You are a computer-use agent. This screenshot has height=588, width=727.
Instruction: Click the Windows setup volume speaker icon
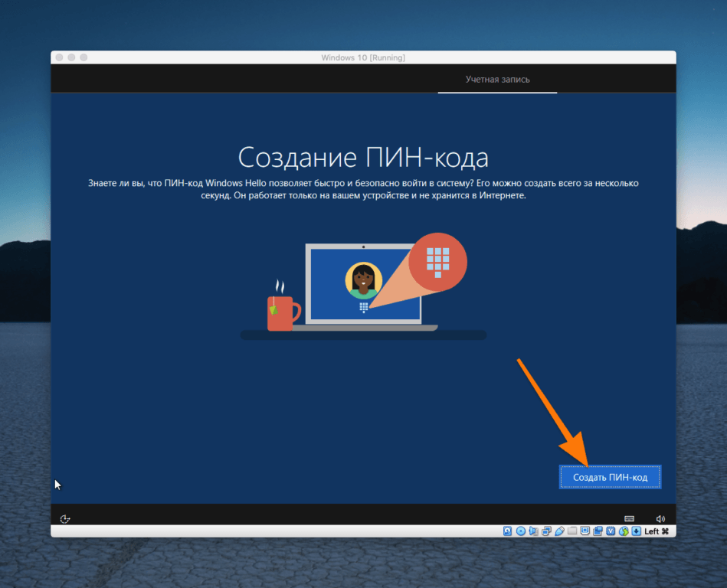[x=660, y=518]
